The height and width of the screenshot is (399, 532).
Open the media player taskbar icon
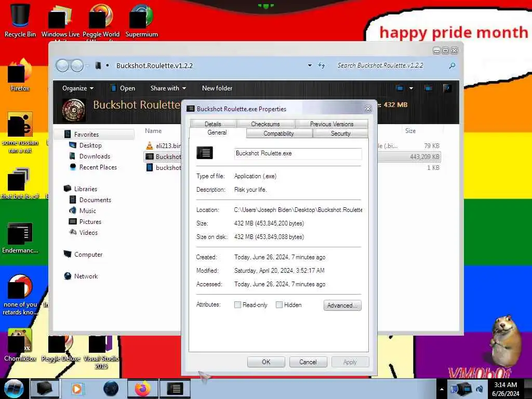[x=77, y=389]
